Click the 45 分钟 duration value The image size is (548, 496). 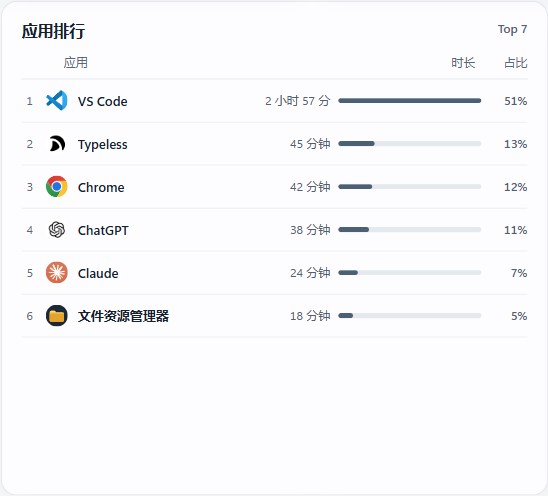pos(310,144)
